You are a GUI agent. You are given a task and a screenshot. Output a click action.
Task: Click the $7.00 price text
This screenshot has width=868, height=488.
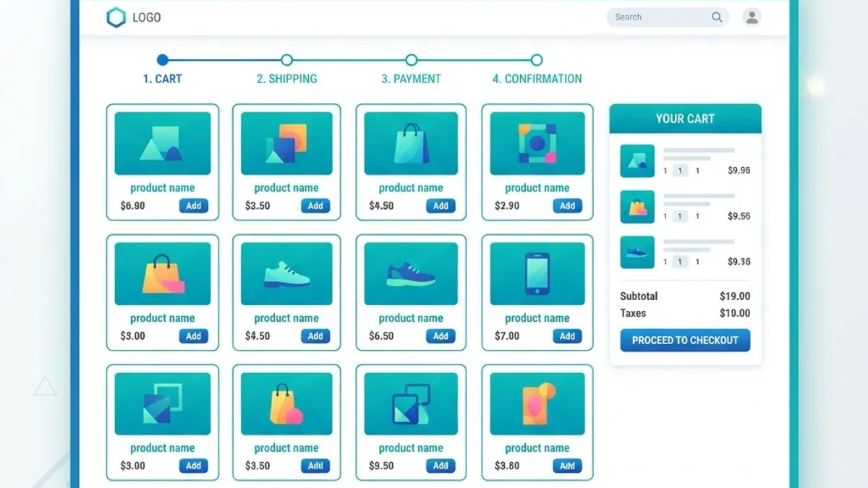point(507,336)
